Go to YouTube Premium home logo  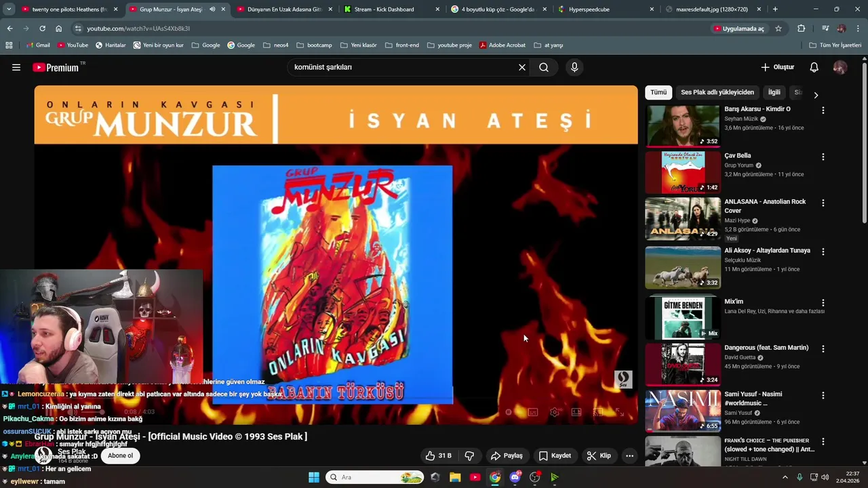[56, 67]
